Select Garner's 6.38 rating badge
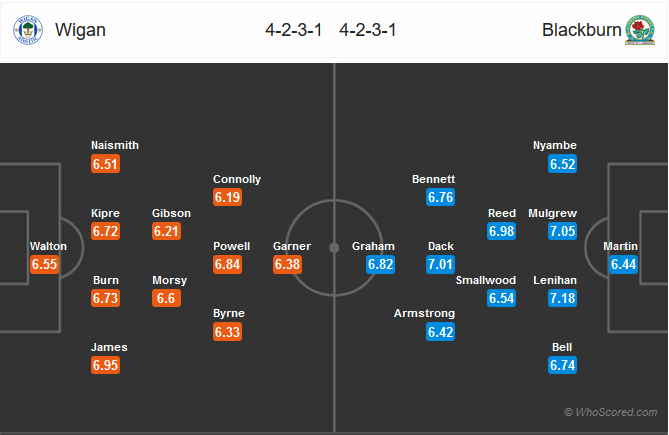Viewport: 669px width, 435px height. (x=288, y=264)
